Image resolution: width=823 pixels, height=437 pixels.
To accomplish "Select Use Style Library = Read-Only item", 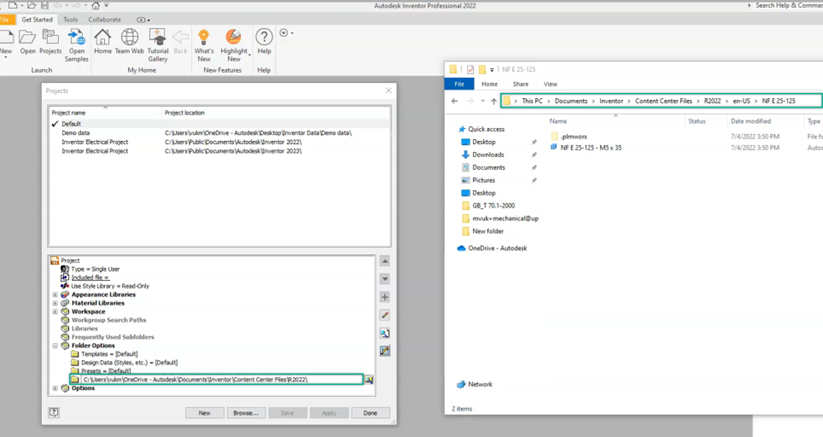I will click(x=105, y=286).
